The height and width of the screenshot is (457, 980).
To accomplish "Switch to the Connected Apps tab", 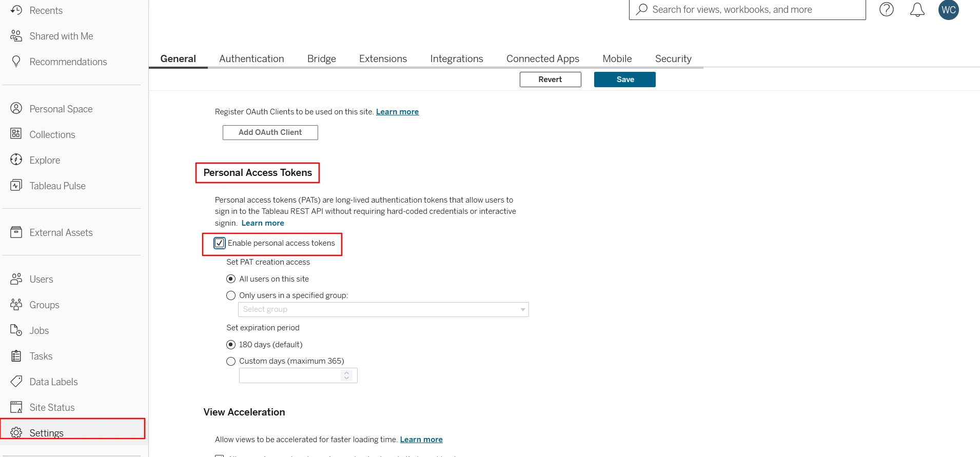I will pos(543,58).
